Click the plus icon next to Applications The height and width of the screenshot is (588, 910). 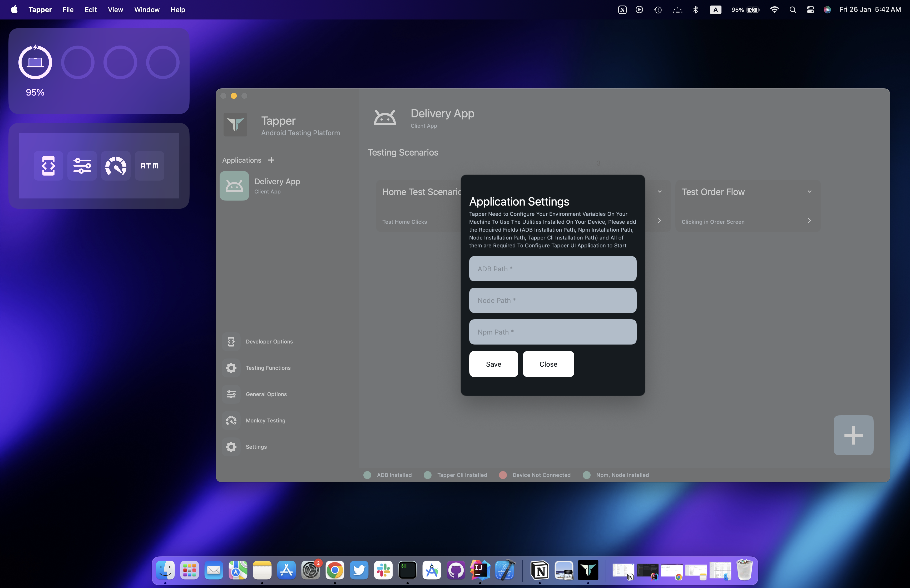271,160
